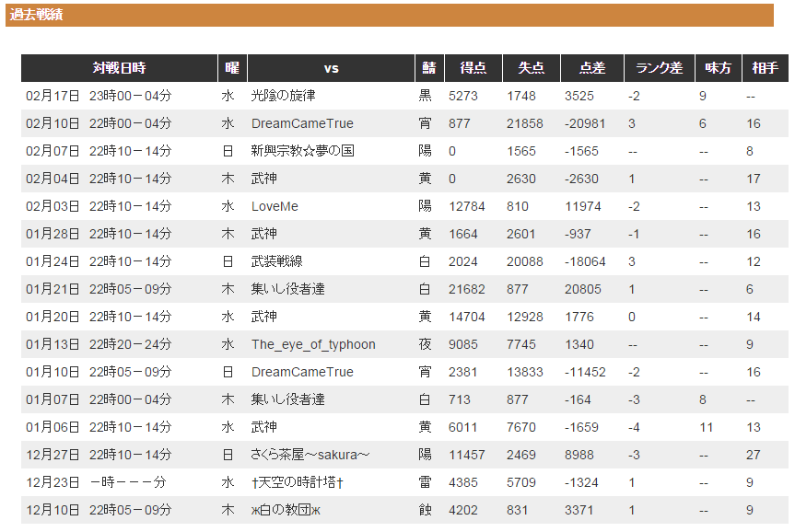
Task: Select 武神 in the 02月04日 row
Action: pos(263,179)
